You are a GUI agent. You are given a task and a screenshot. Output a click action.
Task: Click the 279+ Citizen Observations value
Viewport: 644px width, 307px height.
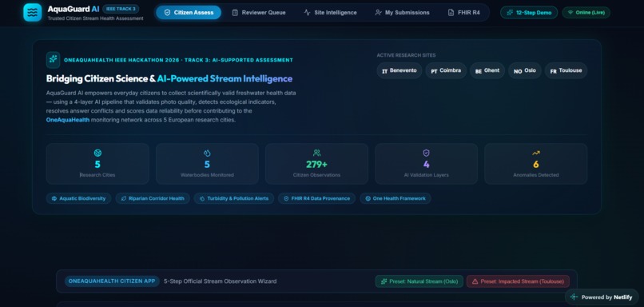[316, 165]
